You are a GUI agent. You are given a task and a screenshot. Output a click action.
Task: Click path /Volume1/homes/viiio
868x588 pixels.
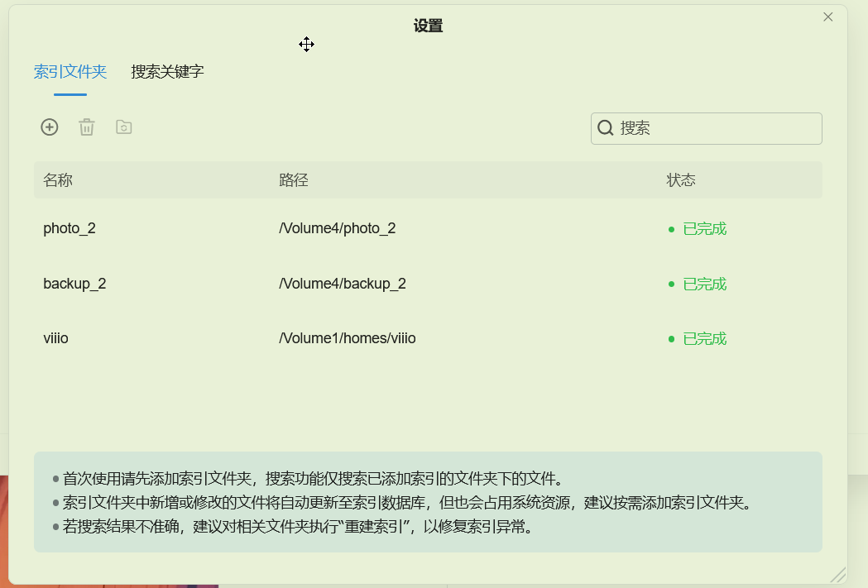[x=347, y=338]
